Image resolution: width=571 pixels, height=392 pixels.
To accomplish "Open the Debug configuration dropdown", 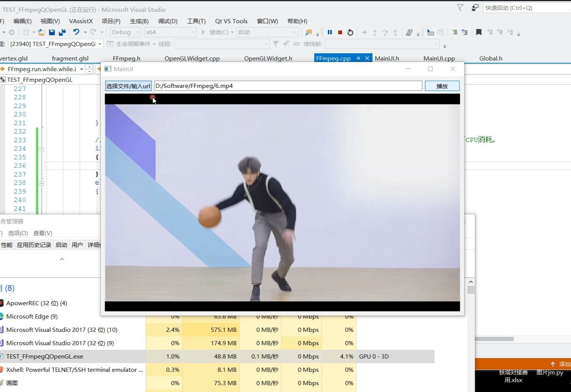I will (138, 32).
